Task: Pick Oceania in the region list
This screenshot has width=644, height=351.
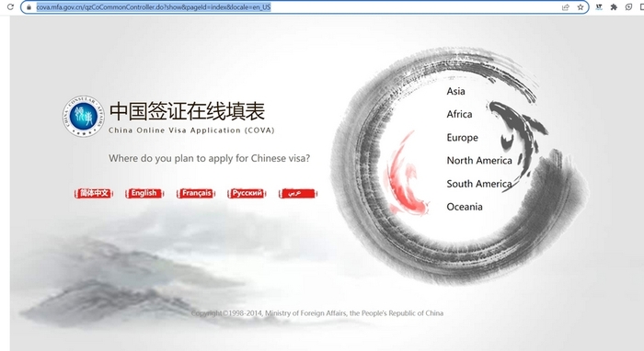Action: 465,207
